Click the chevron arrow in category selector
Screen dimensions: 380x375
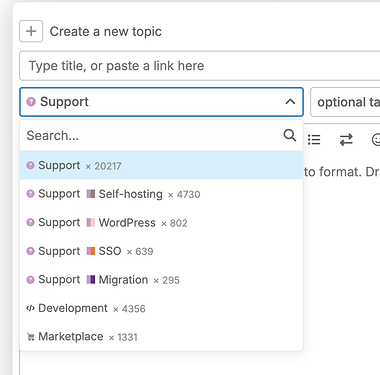tap(290, 102)
